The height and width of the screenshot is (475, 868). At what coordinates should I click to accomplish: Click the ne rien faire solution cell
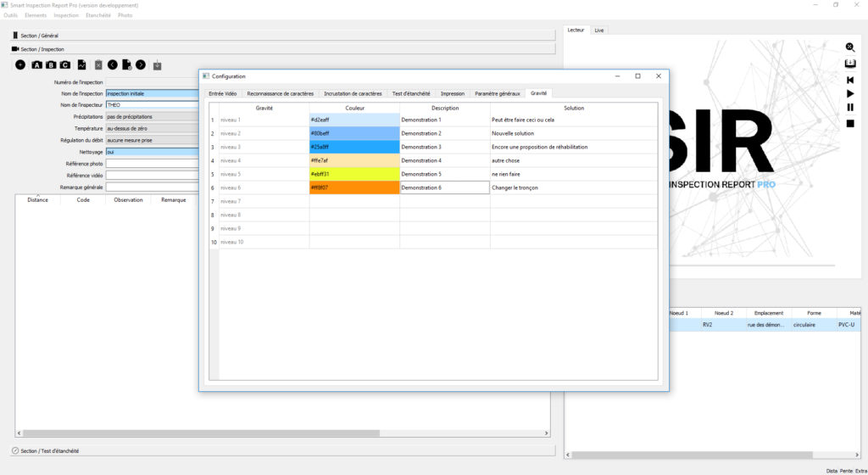pos(574,174)
